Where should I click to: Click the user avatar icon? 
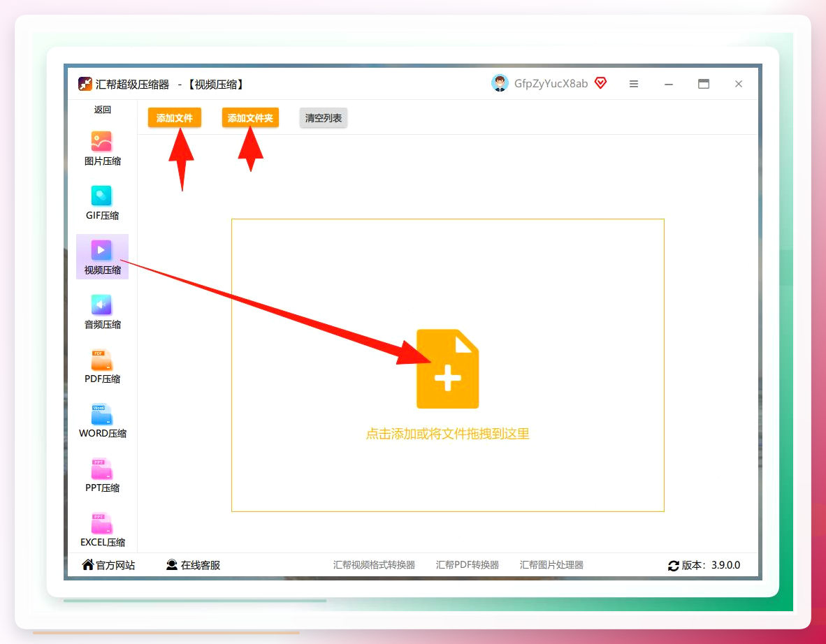(x=500, y=83)
